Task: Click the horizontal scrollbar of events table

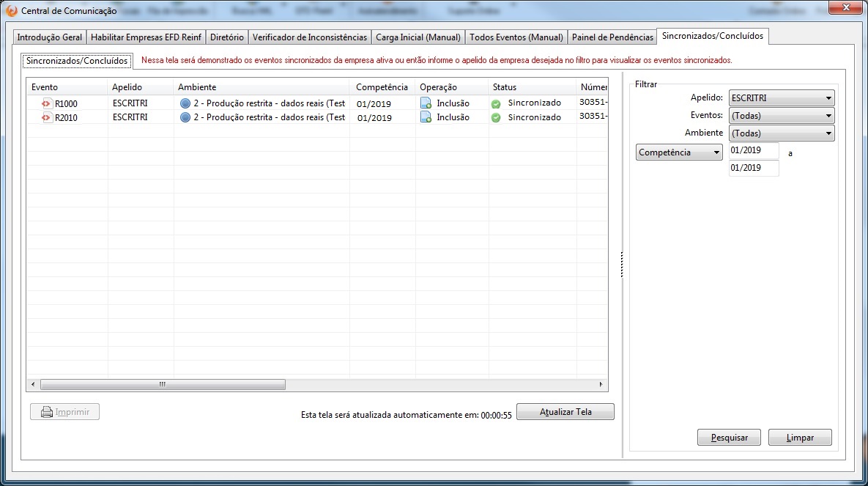Action: [163, 384]
